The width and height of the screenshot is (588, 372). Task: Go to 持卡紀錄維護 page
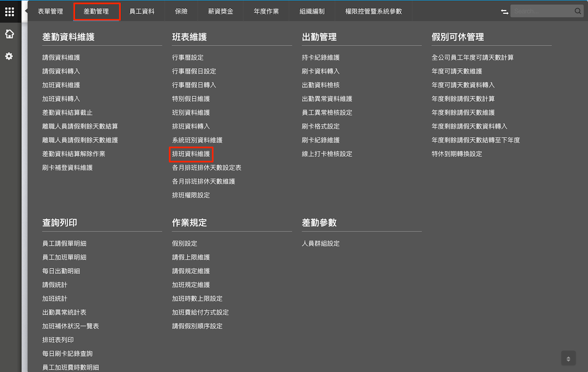click(x=320, y=58)
